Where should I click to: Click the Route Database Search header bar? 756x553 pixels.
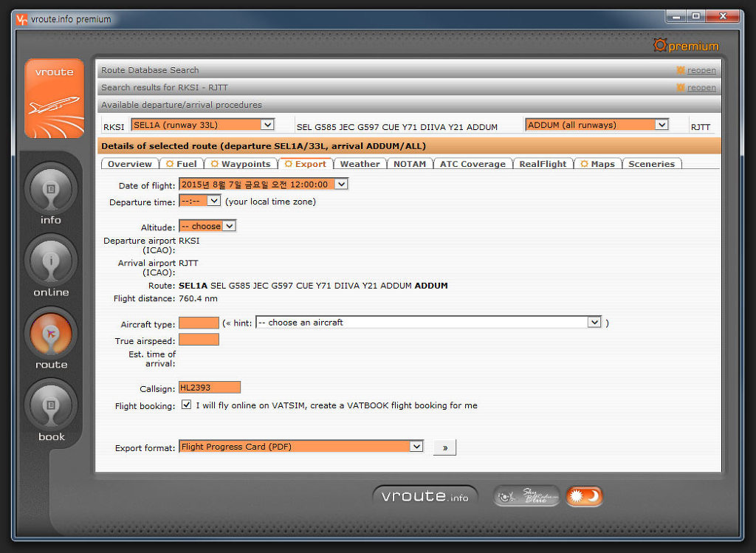click(x=409, y=70)
